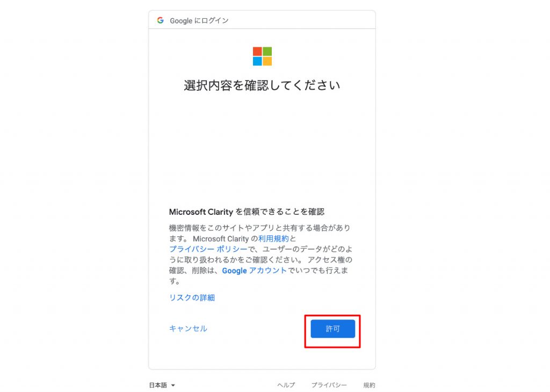Screen dimensions: 550x392
Task: Click the Google G logo icon
Action: 160,20
